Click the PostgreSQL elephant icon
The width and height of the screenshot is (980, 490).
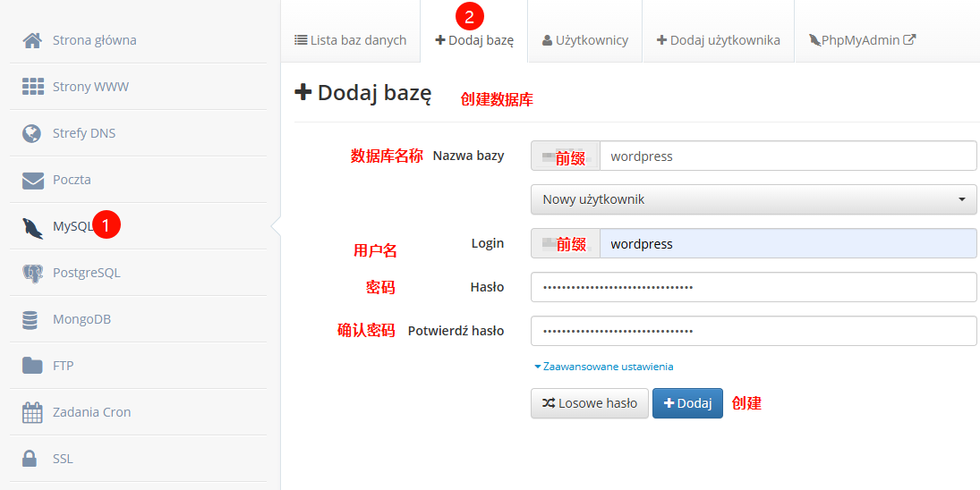[33, 273]
